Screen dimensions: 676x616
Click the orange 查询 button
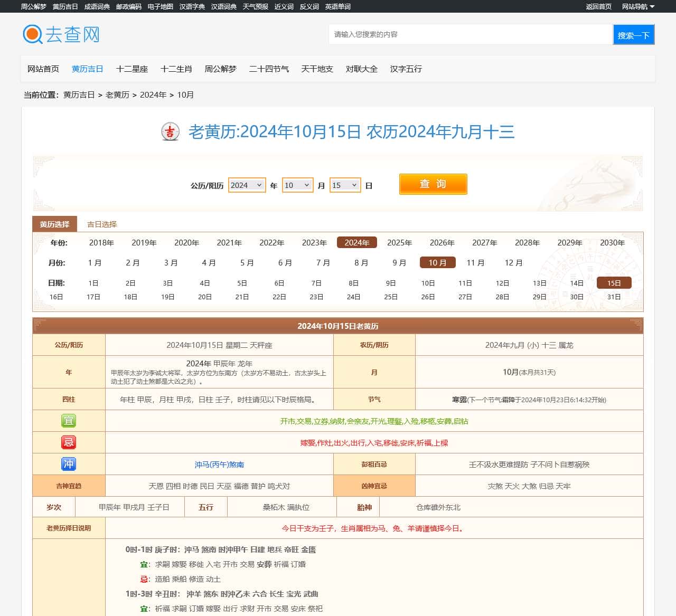coord(433,184)
